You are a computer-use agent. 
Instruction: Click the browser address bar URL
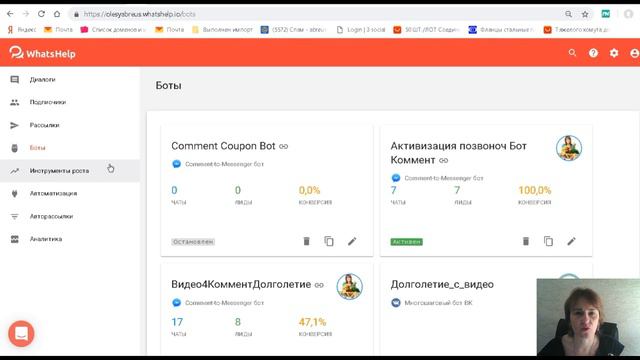pyautogui.click(x=140, y=14)
